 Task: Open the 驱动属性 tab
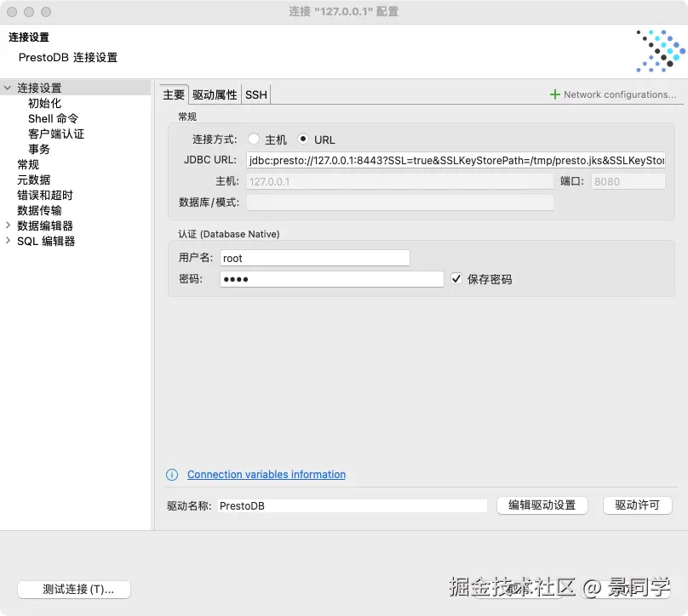pos(215,94)
